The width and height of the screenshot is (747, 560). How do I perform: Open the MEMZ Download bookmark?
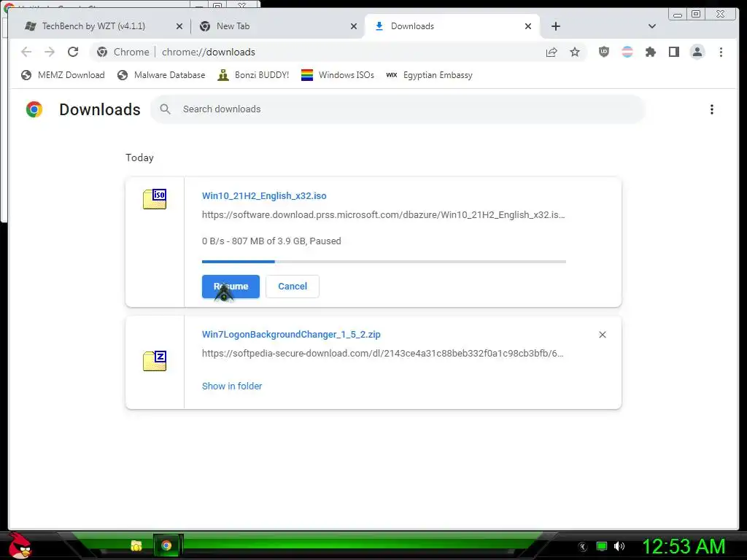coord(63,75)
